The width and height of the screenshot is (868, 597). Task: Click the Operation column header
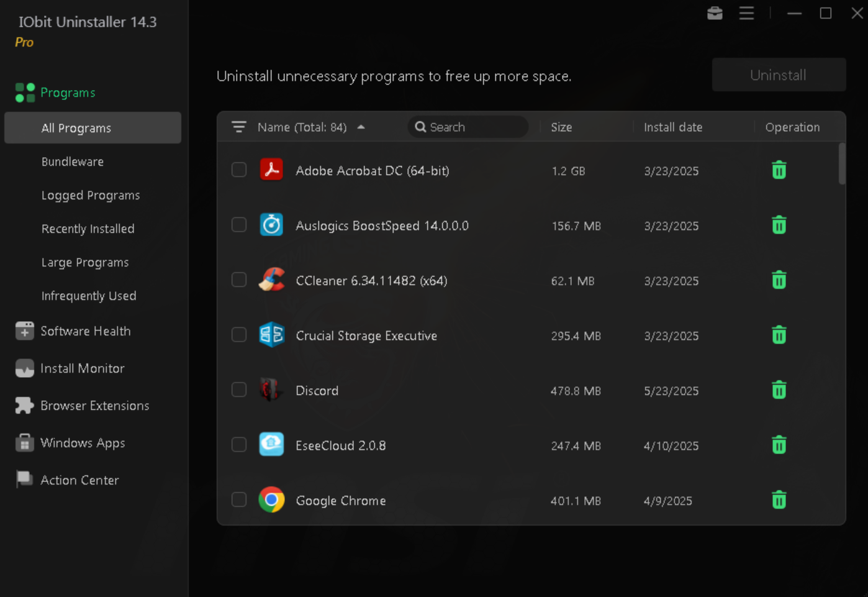tap(792, 127)
